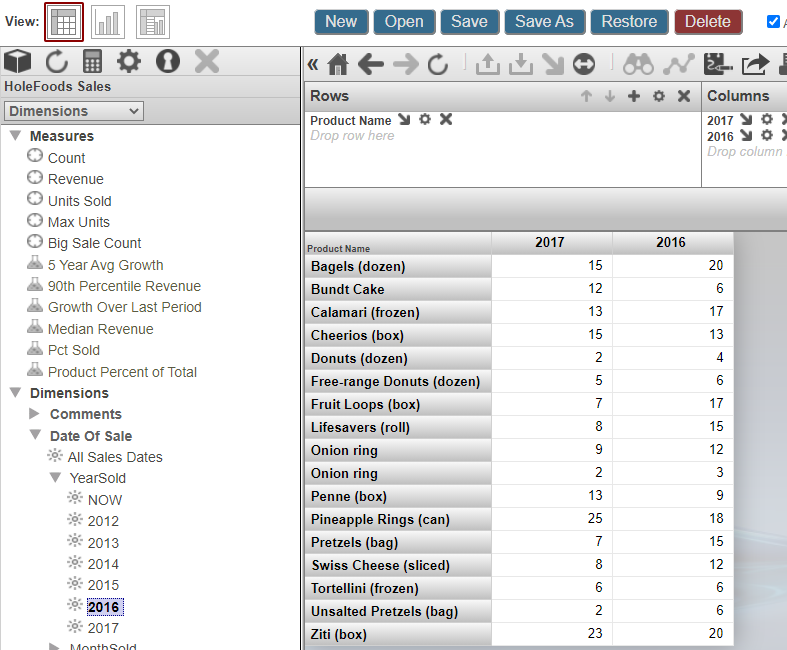
Task: Remove the Product Name row item
Action: 446,119
